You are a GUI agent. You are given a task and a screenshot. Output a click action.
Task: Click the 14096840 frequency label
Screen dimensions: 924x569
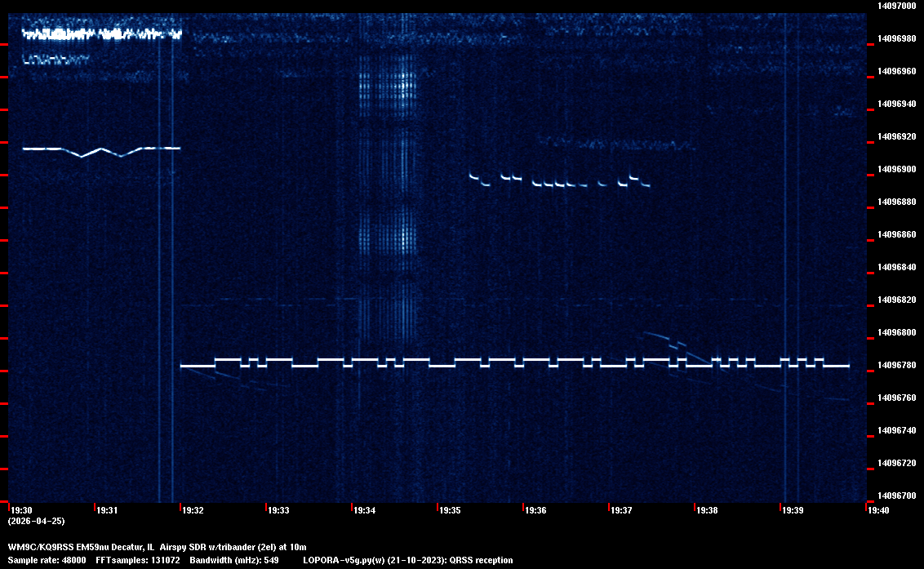click(897, 268)
